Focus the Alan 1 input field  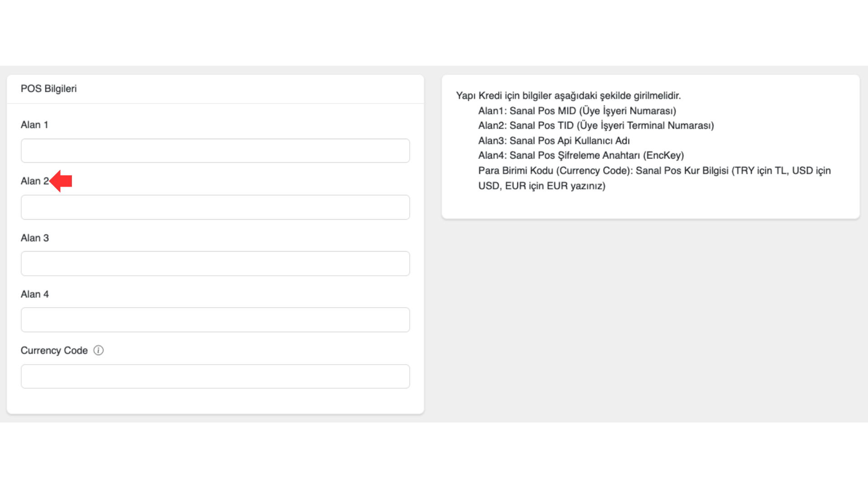point(215,150)
